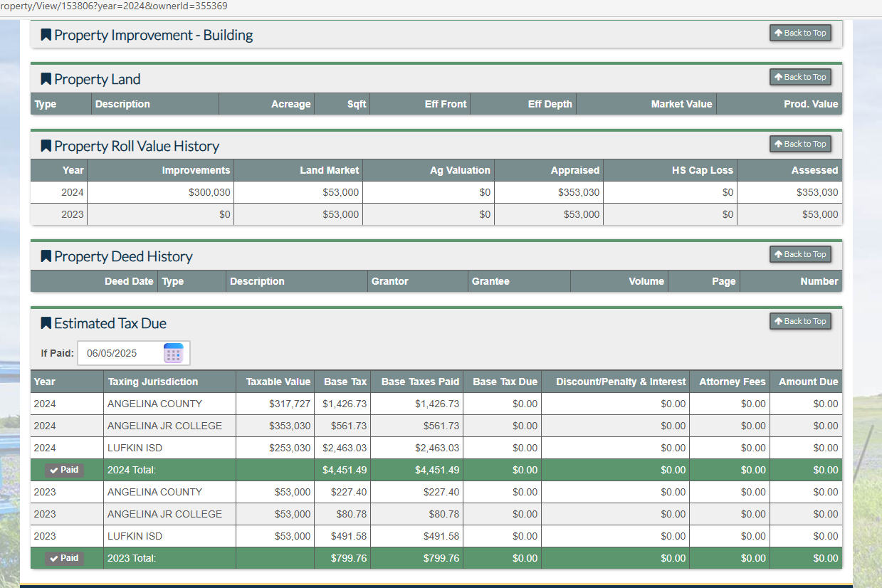This screenshot has width=882, height=588.
Task: Click the Taxing Jurisdiction column header
Action: 152,382
